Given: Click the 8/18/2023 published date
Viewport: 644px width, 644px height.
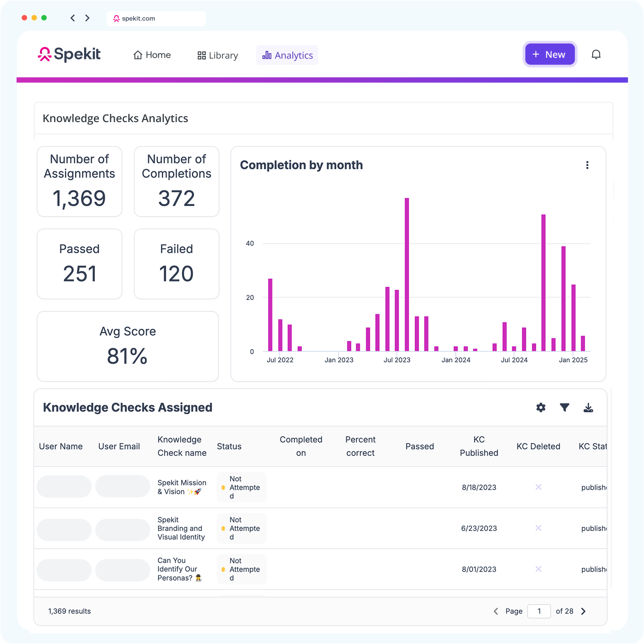Looking at the screenshot, I should pos(479,487).
